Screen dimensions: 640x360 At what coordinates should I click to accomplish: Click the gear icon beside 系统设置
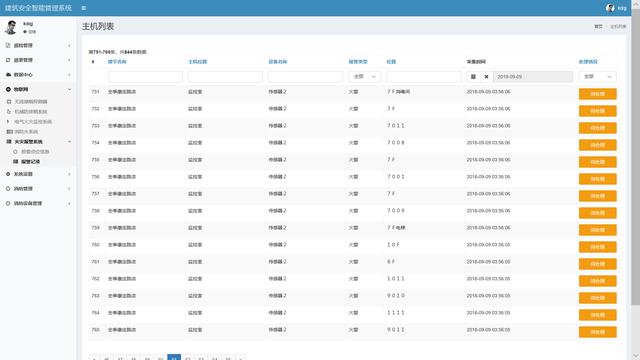pos(8,174)
